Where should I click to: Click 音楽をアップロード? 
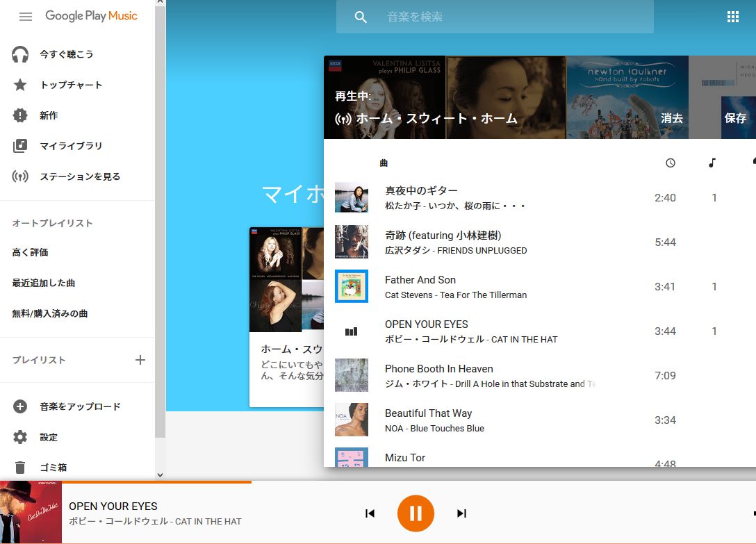coord(80,406)
